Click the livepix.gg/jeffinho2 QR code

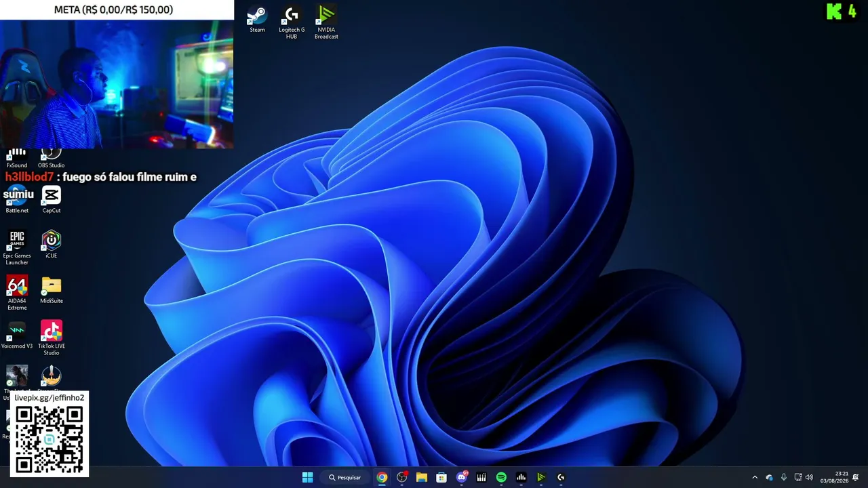coord(50,439)
